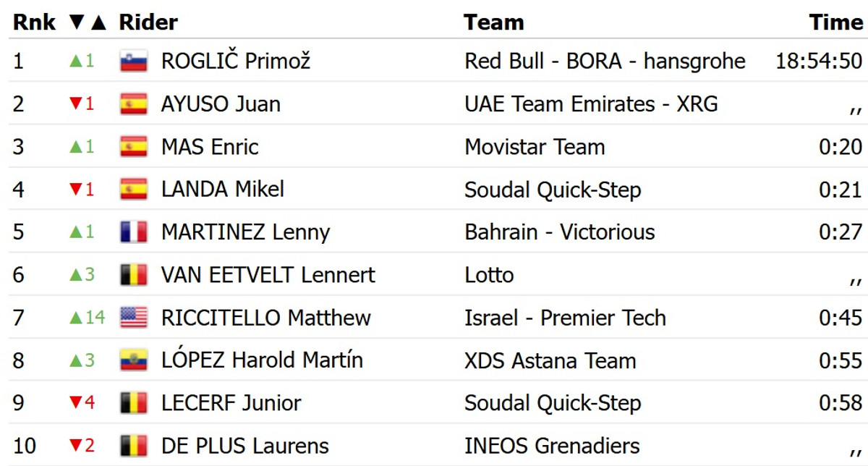
Task: Click the Belgian flag next to Van Eetvelt
Action: point(133,275)
